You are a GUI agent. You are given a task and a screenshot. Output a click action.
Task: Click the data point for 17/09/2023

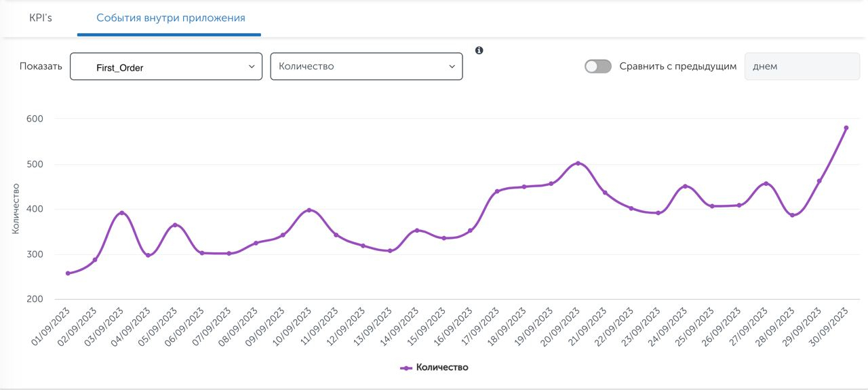coord(497,191)
